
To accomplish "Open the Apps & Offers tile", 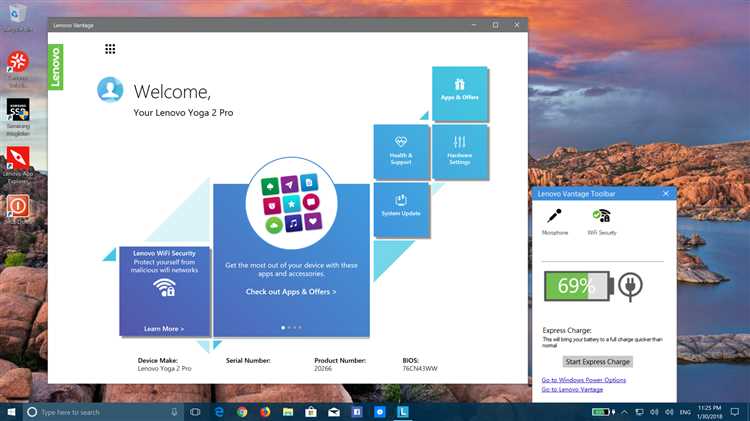I will point(460,93).
